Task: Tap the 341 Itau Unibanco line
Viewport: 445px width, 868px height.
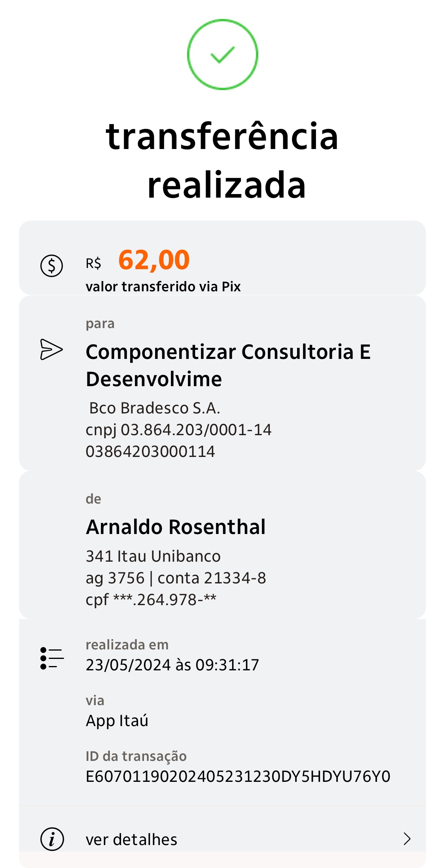Action: point(153,556)
